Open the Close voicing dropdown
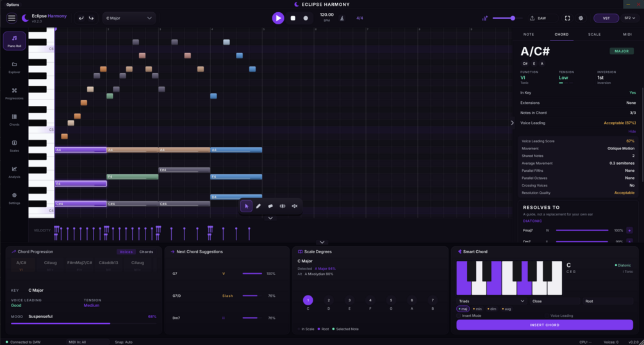This screenshot has width=644, height=345. [555, 301]
